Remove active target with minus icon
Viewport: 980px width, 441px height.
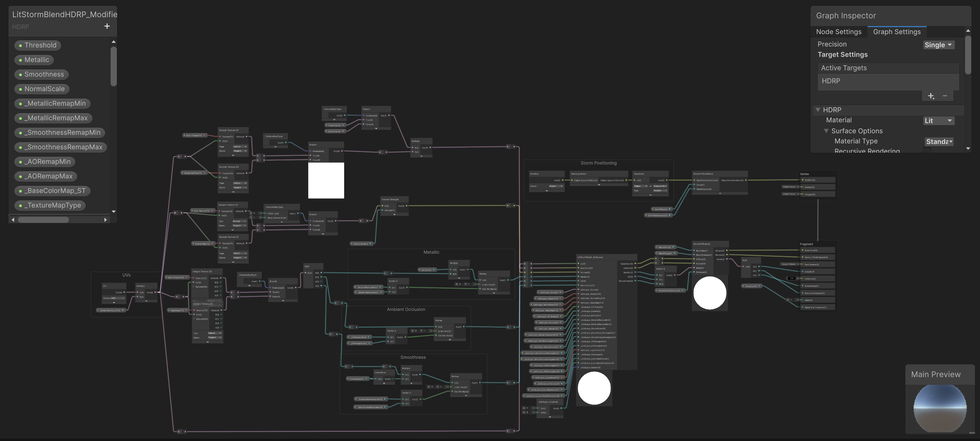coord(945,96)
